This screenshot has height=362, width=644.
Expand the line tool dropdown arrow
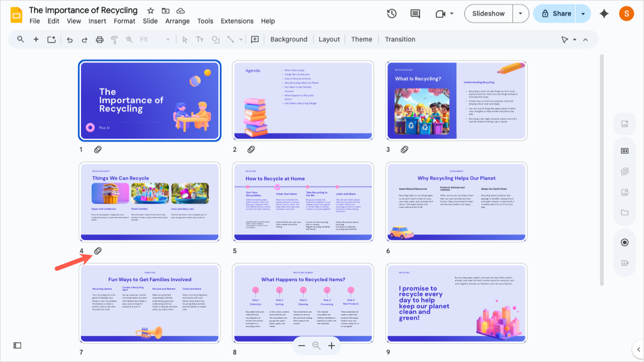click(240, 40)
